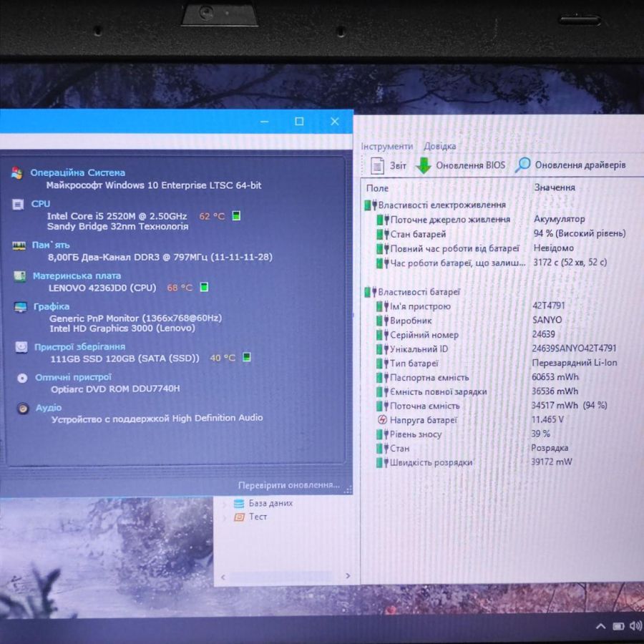Click the value 94 % (Високий рівень)

coord(580,233)
